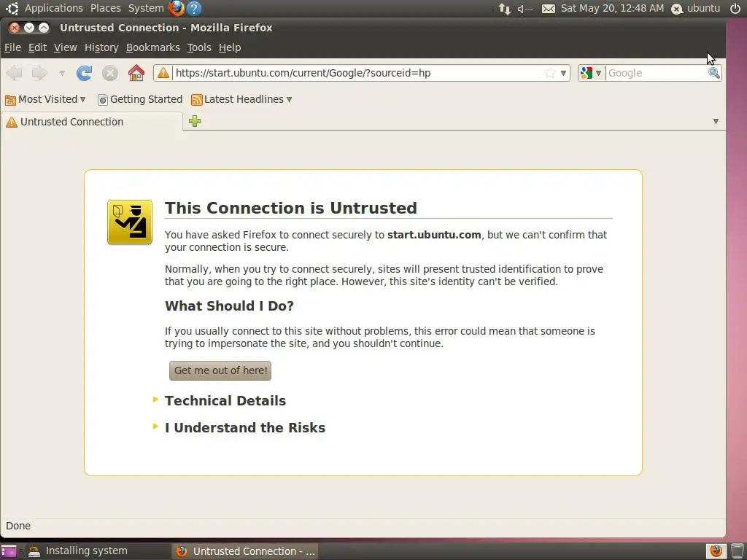Click the What Should I Do? heading

point(229,306)
